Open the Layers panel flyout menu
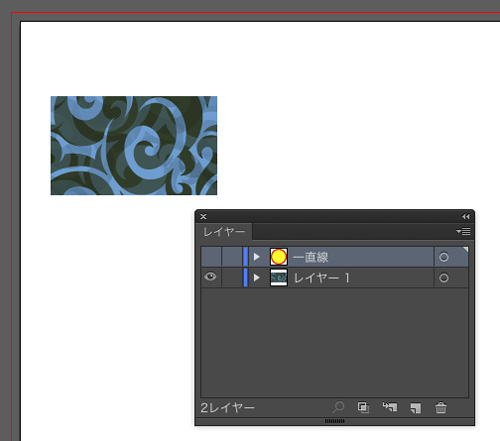Image resolution: width=500 pixels, height=441 pixels. coord(463,231)
